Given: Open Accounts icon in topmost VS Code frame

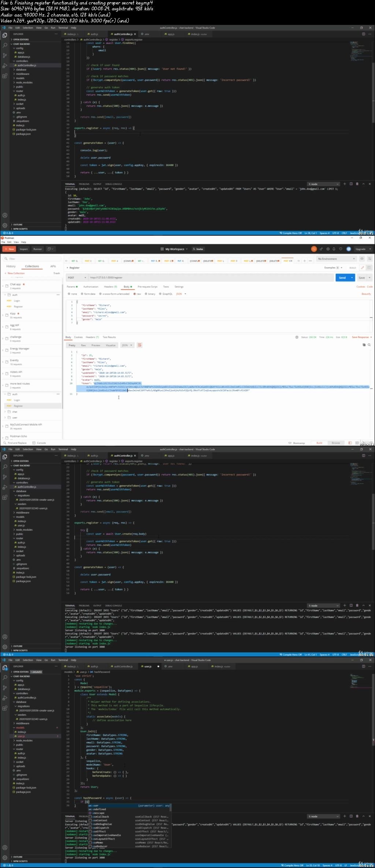Looking at the screenshot, I should coord(5,215).
